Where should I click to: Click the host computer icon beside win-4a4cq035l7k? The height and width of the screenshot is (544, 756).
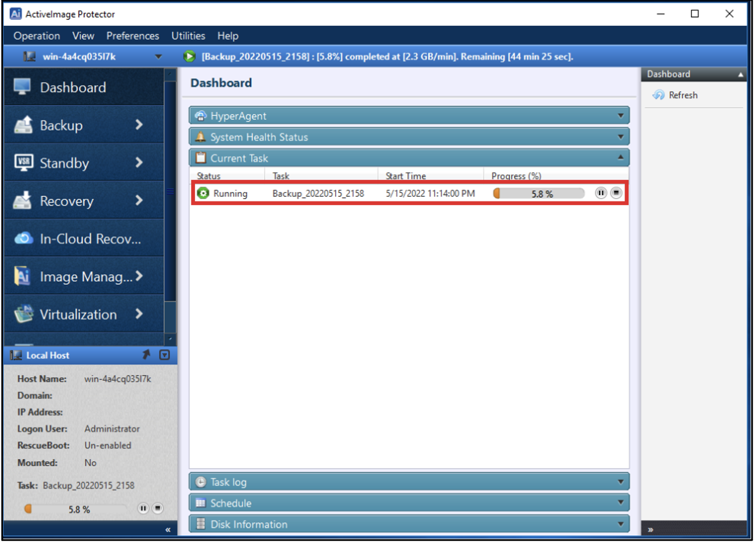coord(29,56)
